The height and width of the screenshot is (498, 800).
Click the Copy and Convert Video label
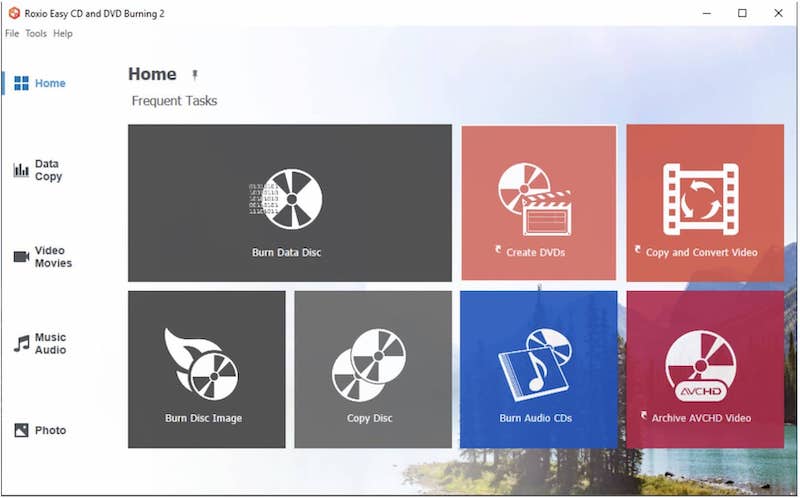(x=702, y=252)
